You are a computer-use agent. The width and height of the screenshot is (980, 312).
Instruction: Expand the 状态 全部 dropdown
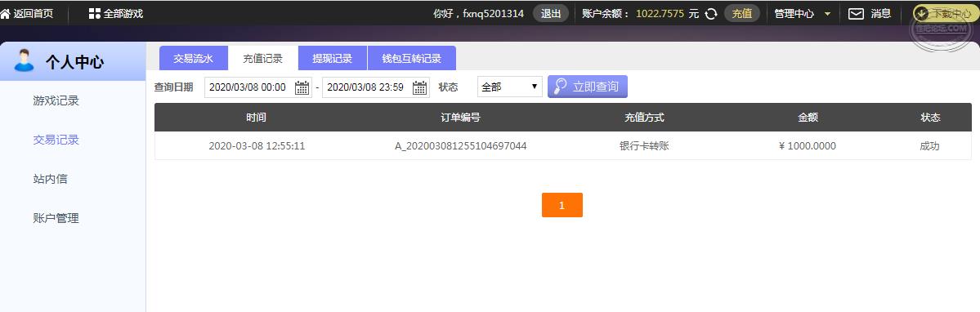pos(509,87)
